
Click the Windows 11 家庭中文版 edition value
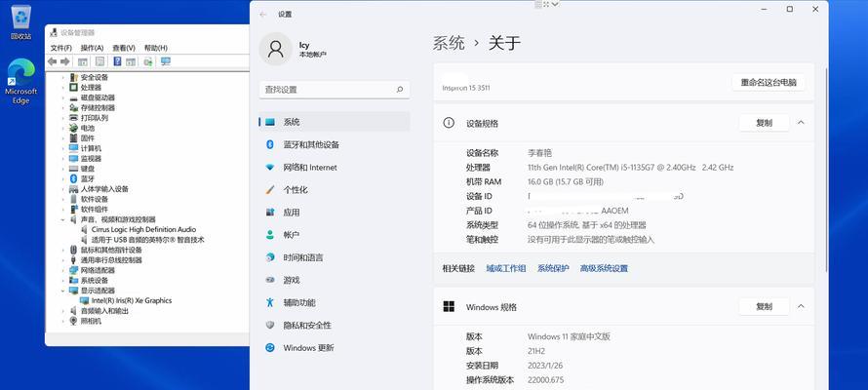pyautogui.click(x=569, y=336)
